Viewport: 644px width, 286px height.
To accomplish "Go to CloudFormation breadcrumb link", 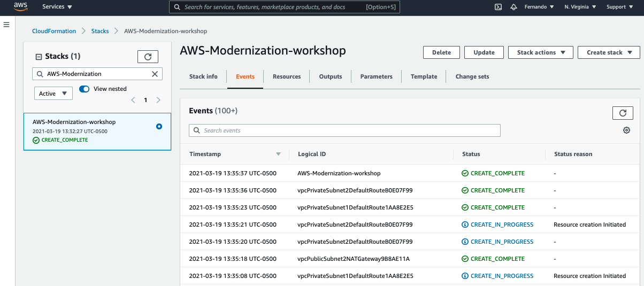I will tap(54, 31).
